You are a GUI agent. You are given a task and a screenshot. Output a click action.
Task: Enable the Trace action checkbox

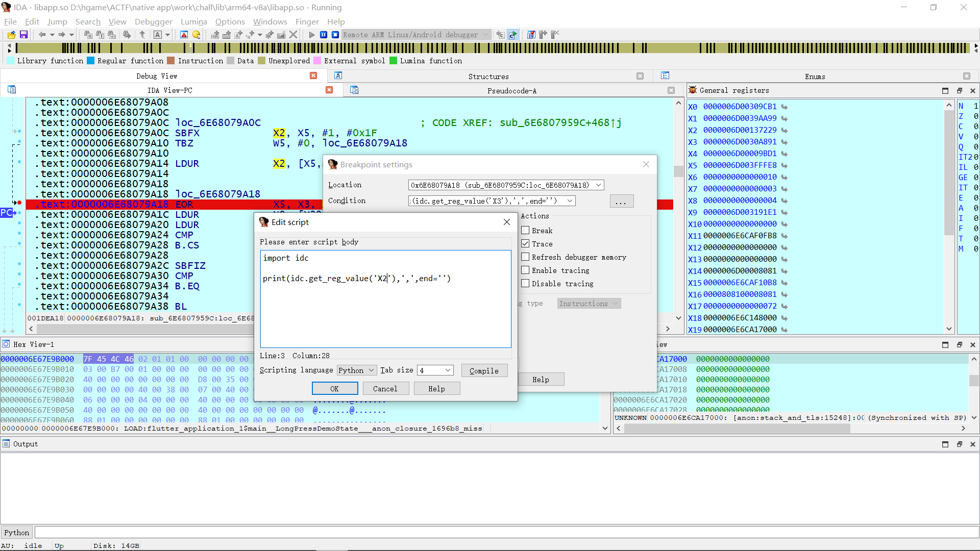(526, 243)
